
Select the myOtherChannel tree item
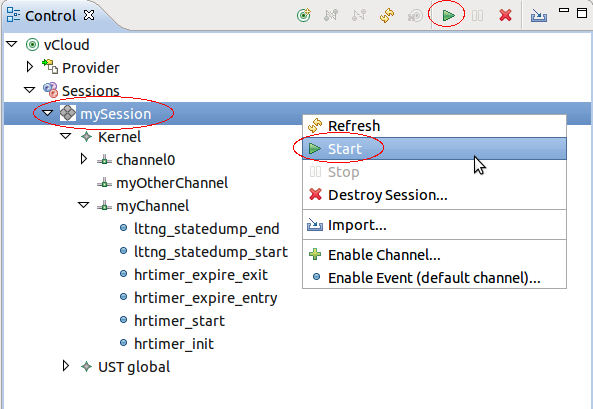coord(172,183)
